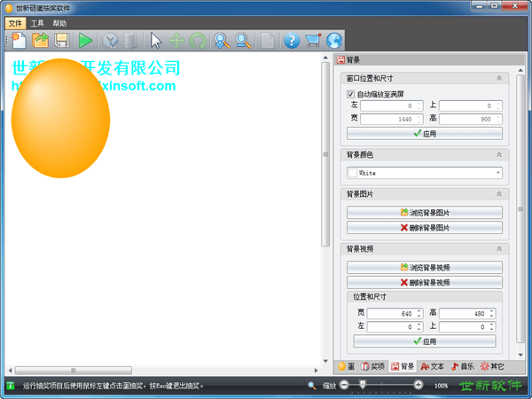The height and width of the screenshot is (399, 532).
Task: Click the blue Help question mark icon
Action: click(291, 40)
